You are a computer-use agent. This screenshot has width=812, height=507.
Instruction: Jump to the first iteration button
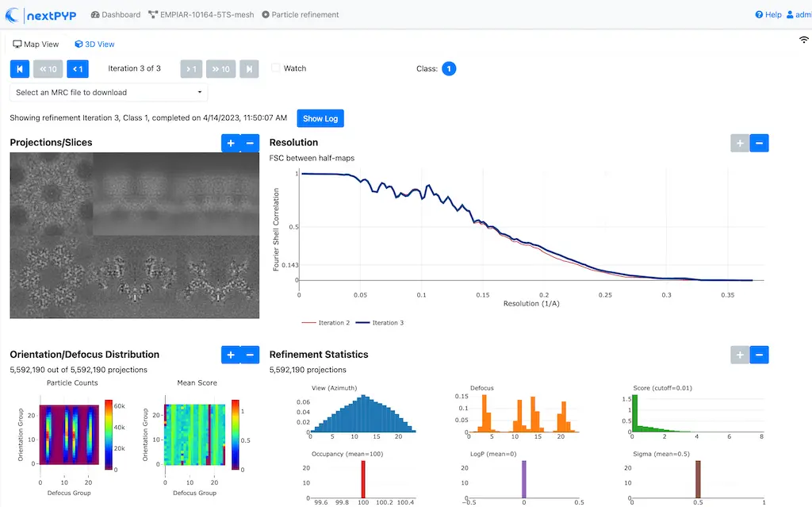pos(20,69)
